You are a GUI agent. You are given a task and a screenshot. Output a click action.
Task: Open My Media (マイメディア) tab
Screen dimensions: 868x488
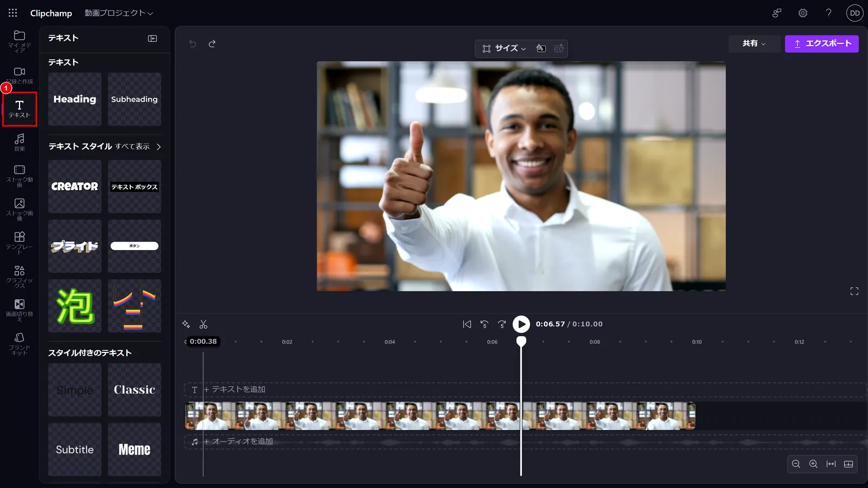coord(20,41)
